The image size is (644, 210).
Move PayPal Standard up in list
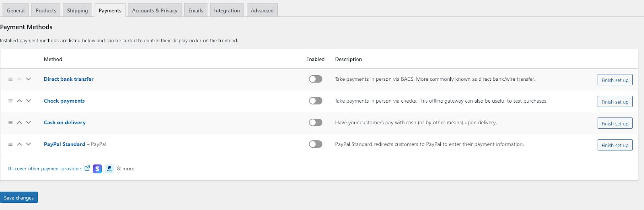coord(19,144)
